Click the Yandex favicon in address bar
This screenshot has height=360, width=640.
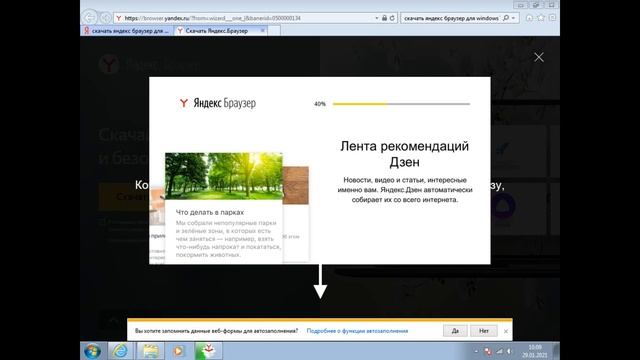pyautogui.click(x=118, y=18)
